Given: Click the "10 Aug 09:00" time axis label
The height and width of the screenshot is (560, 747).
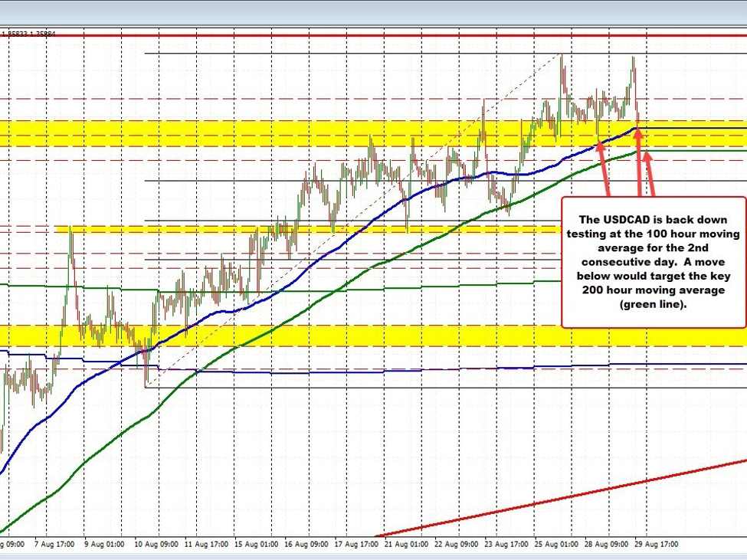Looking at the screenshot, I should coord(156,544).
